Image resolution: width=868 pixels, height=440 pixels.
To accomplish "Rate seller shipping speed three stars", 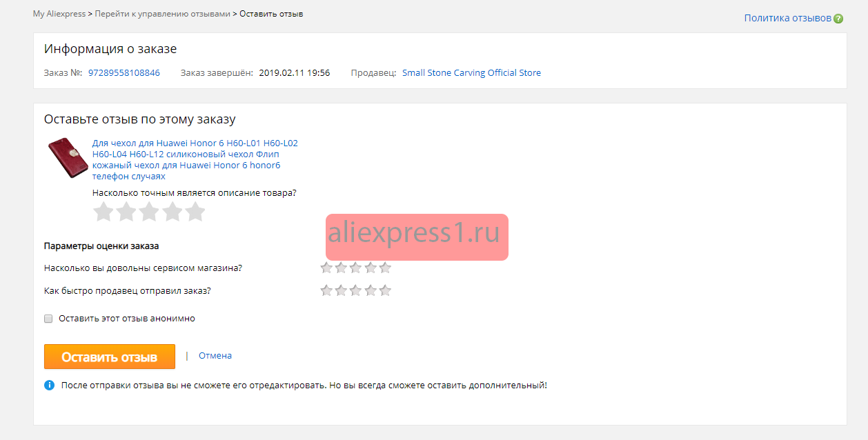I will click(x=356, y=290).
